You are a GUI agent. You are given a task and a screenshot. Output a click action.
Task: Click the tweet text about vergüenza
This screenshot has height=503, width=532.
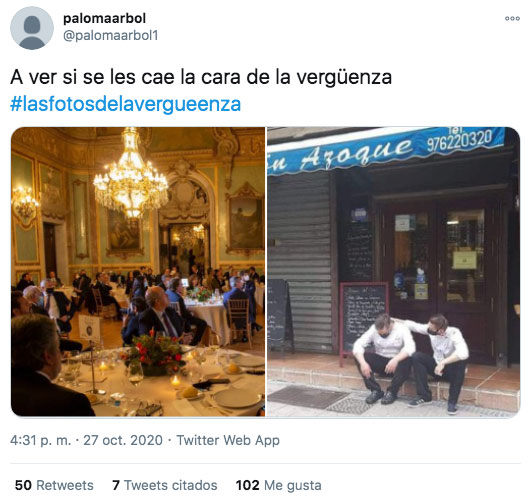[x=201, y=77]
